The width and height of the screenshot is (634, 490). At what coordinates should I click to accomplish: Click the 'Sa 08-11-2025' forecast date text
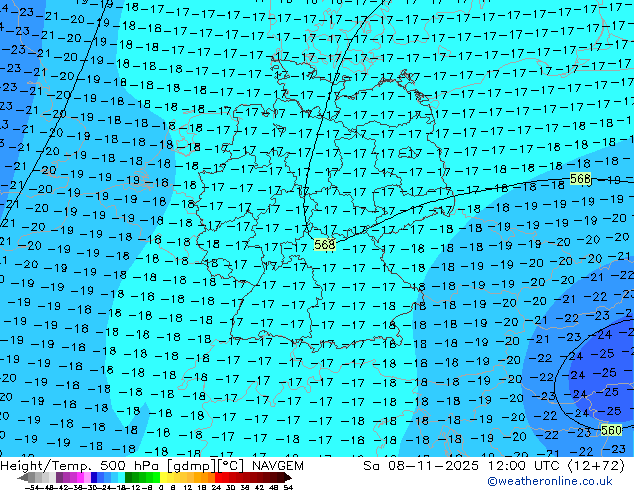click(421, 466)
